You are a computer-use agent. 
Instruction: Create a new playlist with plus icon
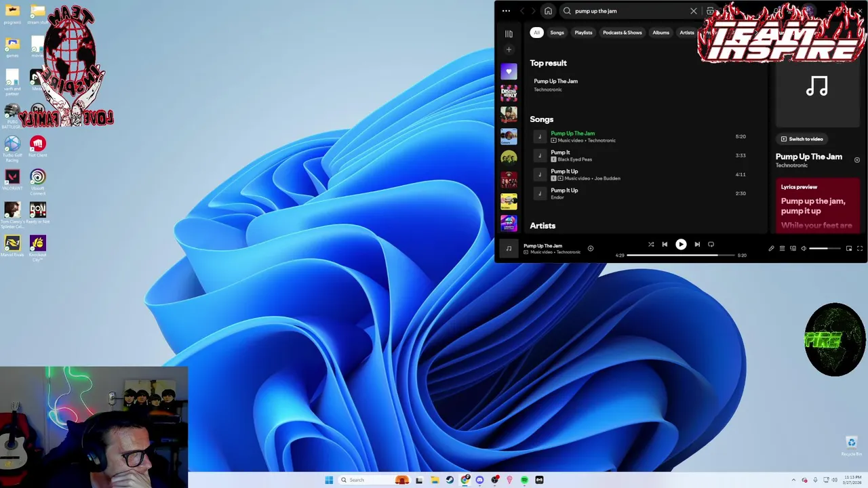point(509,49)
